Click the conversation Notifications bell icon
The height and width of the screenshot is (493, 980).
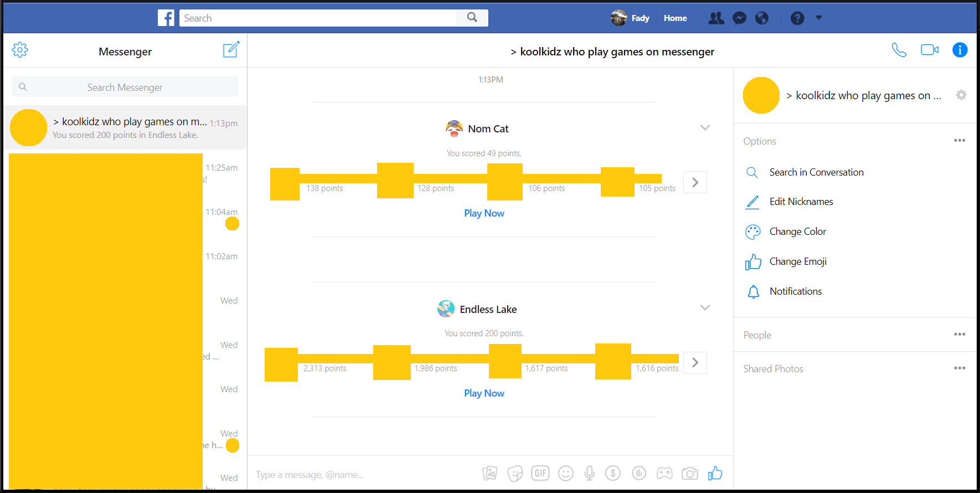click(754, 292)
